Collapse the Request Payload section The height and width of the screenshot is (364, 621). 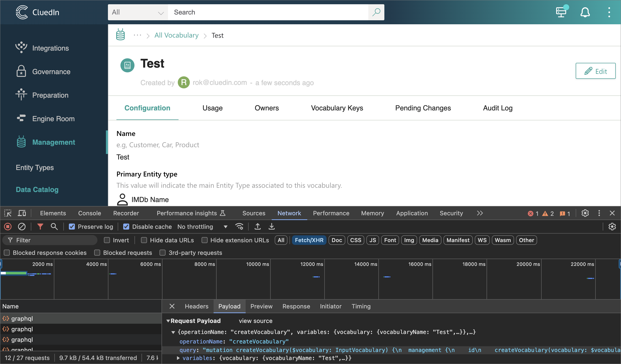(x=169, y=321)
